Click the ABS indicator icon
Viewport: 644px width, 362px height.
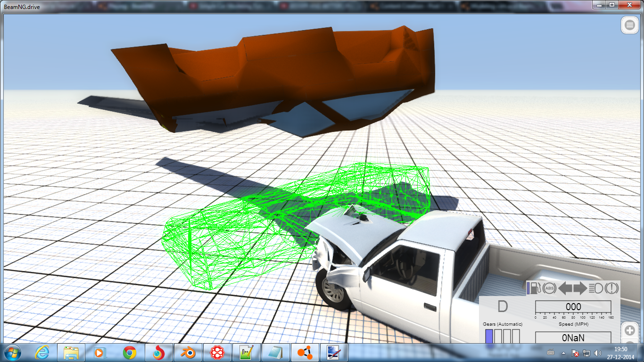[549, 288]
